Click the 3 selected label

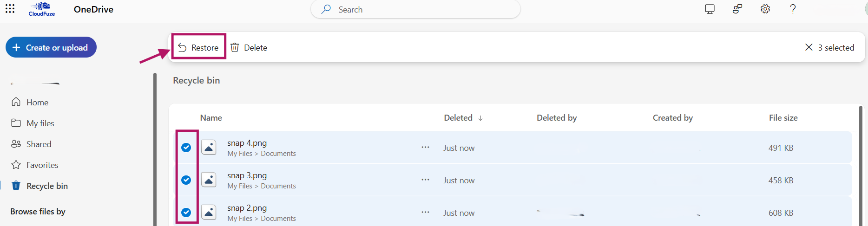coord(836,47)
